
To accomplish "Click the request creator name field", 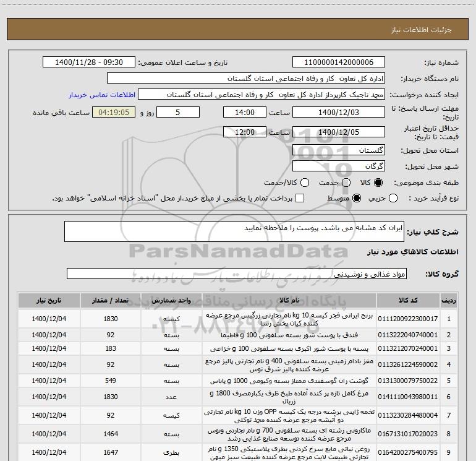I will tap(261, 95).
